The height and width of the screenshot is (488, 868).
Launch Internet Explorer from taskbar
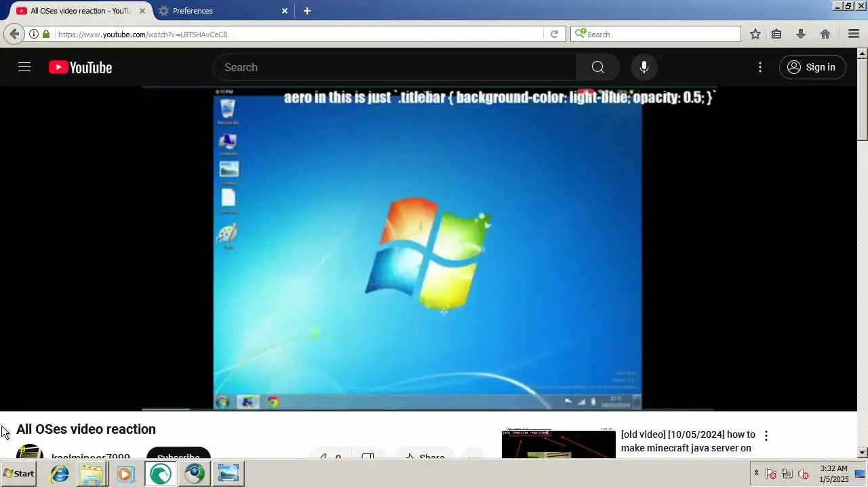[60, 473]
